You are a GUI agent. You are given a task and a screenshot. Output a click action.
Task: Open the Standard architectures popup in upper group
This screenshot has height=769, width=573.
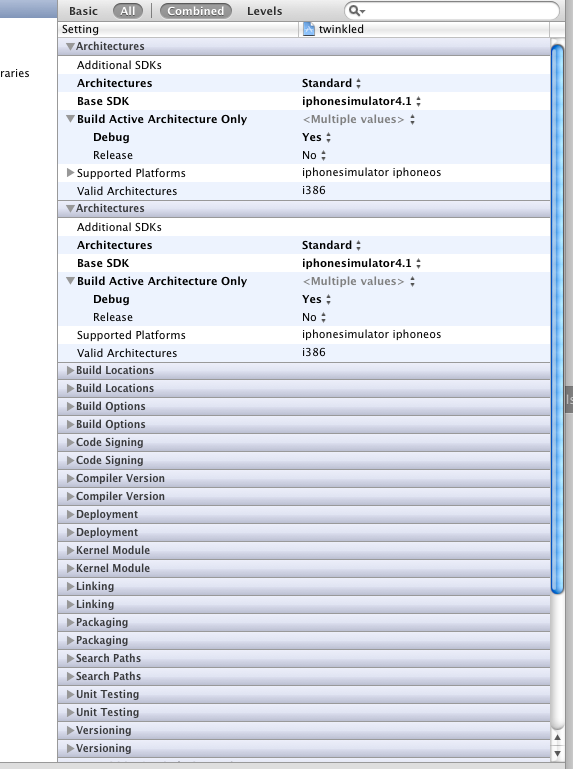(331, 83)
